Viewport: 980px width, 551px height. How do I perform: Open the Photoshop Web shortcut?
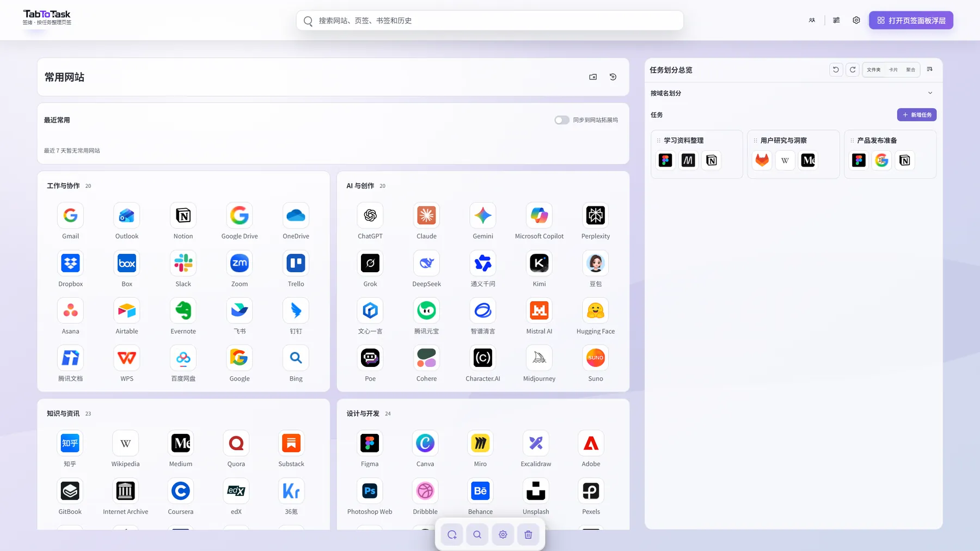coord(370,491)
